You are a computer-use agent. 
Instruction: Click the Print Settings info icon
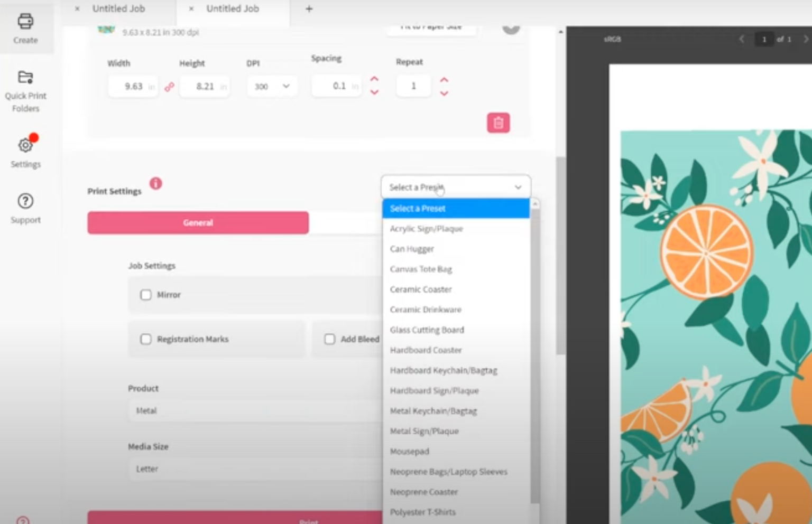[x=155, y=183]
